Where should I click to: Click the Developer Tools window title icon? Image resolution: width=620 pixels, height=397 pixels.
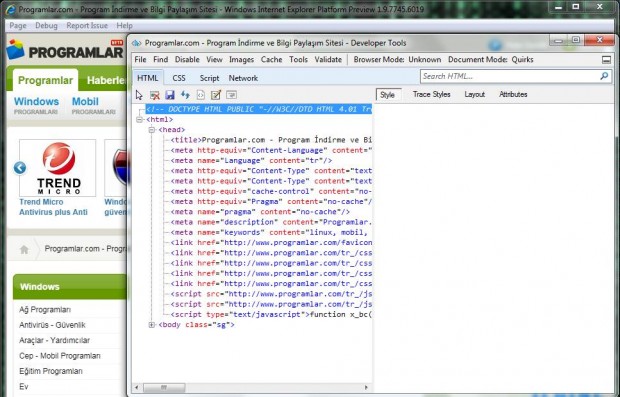tap(136, 43)
